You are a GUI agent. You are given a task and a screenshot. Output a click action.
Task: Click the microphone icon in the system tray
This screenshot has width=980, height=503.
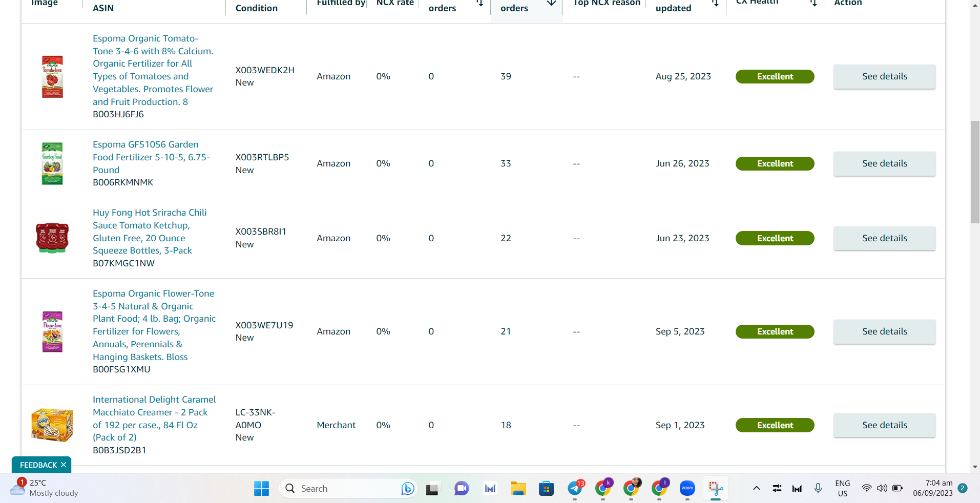[818, 488]
